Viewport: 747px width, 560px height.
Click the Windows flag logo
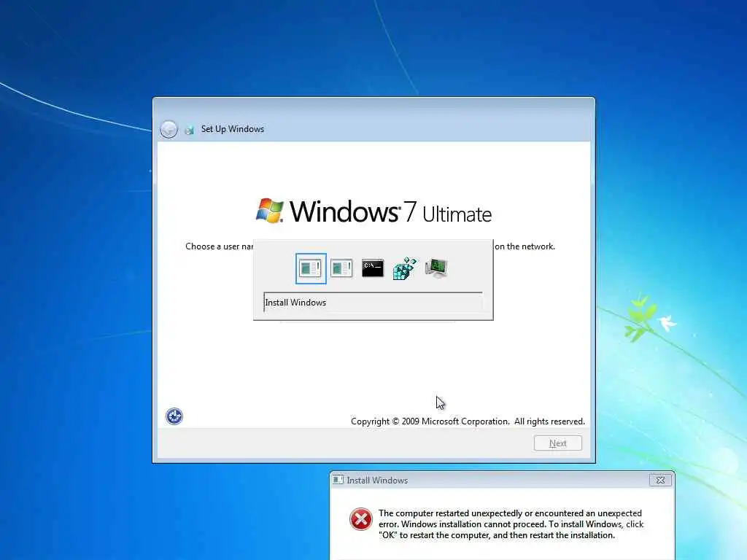[x=270, y=211]
